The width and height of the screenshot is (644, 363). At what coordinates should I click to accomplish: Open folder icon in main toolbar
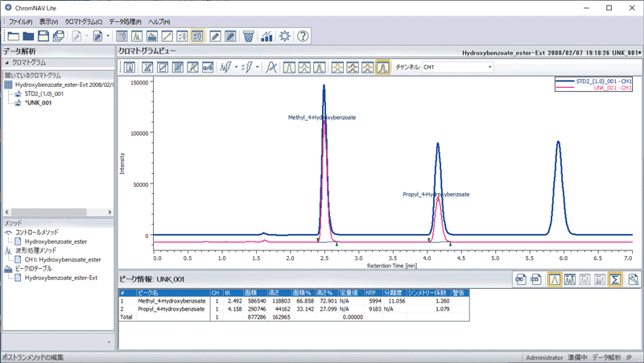[13, 36]
